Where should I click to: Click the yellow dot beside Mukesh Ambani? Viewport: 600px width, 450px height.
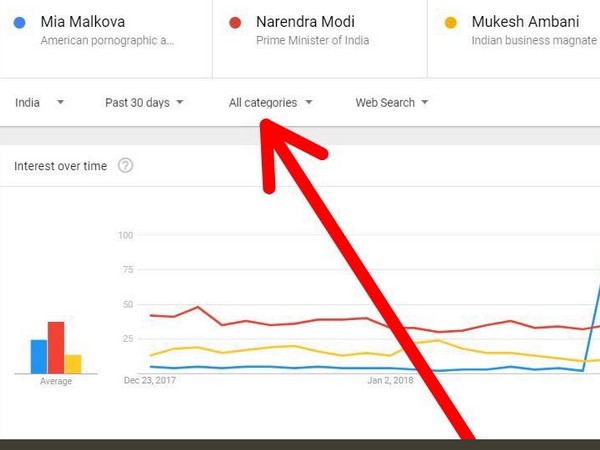pos(450,22)
